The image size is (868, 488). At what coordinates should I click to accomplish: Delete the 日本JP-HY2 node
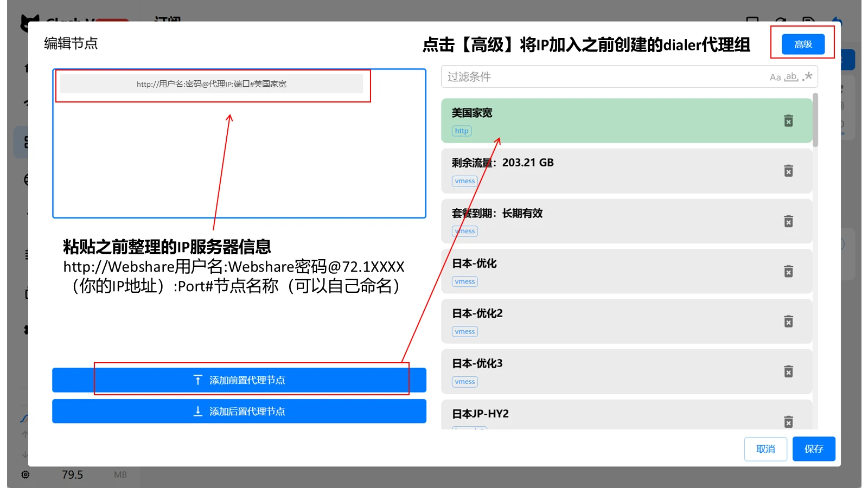tap(789, 422)
